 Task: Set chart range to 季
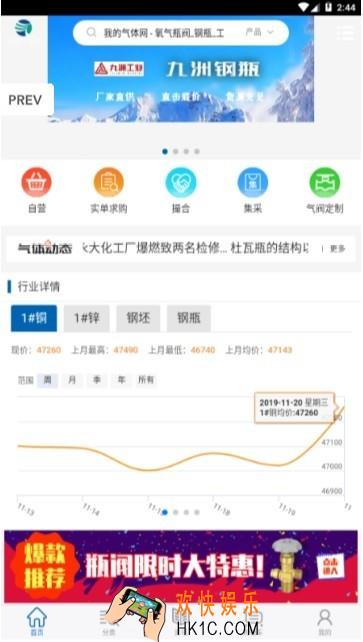pos(97,380)
